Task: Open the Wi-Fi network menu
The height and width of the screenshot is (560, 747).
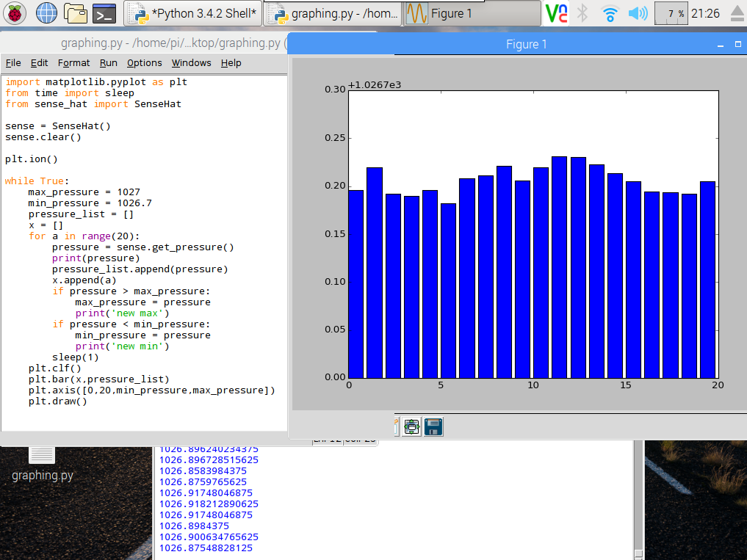Action: [x=609, y=13]
